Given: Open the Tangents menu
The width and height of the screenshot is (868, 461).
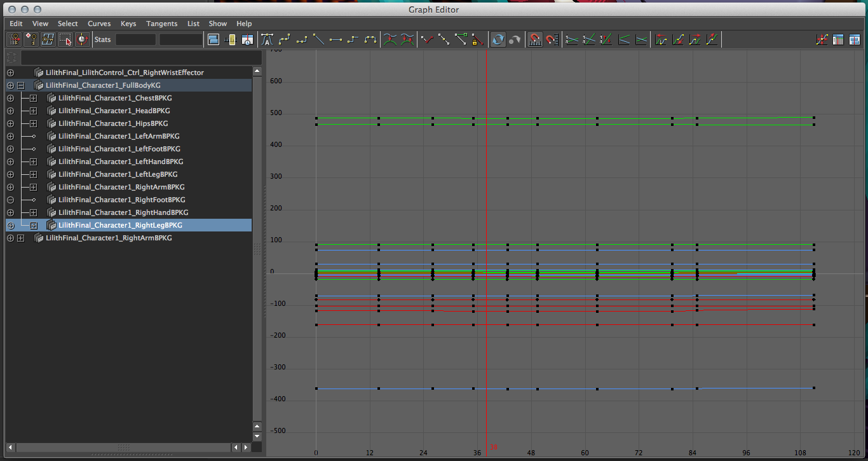Looking at the screenshot, I should point(161,24).
